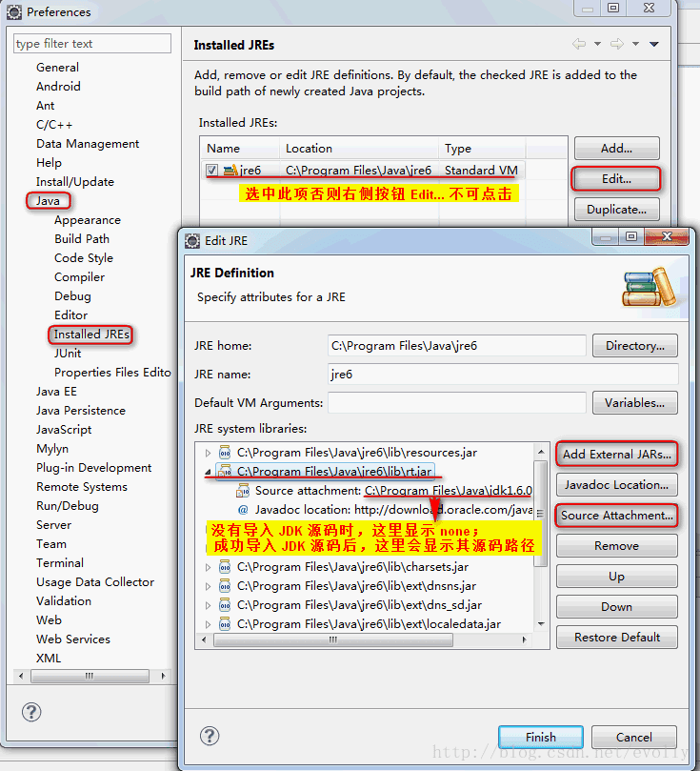Image resolution: width=700 pixels, height=771 pixels.
Task: Click the back navigation arrow in Preferences
Action: (579, 44)
